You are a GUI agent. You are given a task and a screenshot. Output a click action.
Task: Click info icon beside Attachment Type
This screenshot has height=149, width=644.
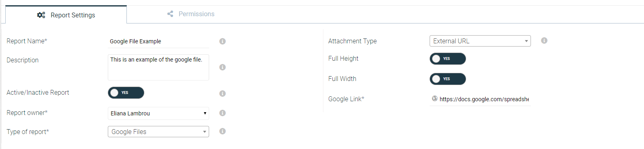pyautogui.click(x=544, y=40)
